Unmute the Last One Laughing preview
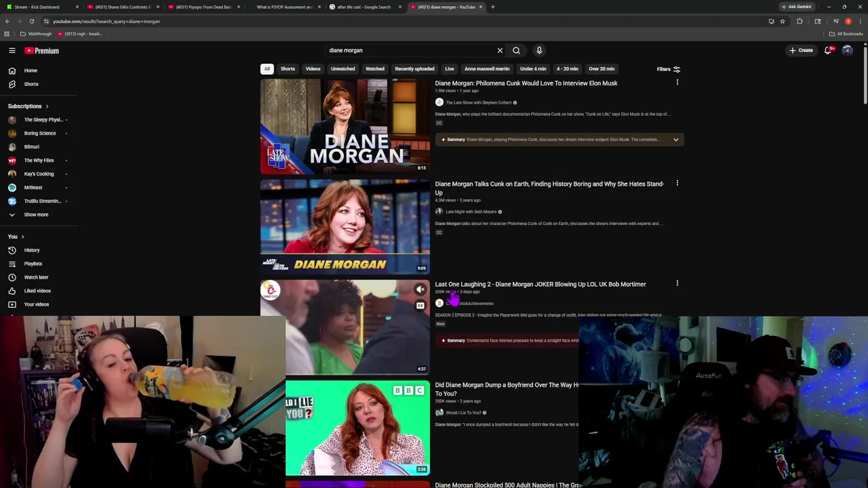The height and width of the screenshot is (488, 868). (420, 289)
